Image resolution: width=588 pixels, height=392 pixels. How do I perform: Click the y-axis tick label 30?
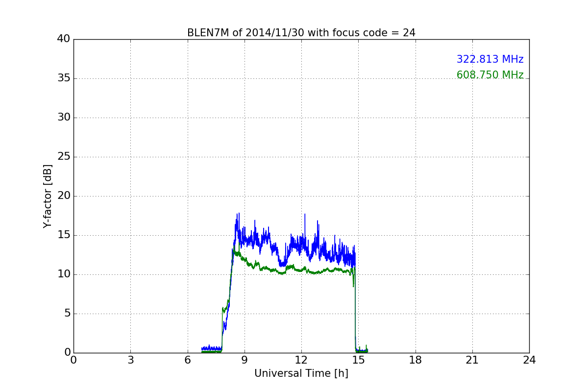63,118
